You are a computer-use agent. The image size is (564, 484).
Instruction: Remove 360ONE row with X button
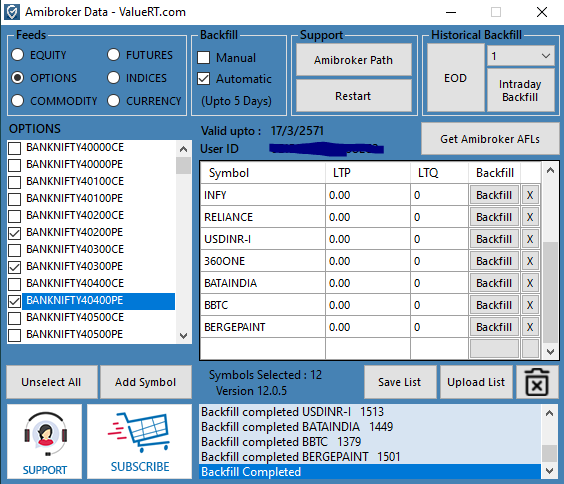coord(530,261)
